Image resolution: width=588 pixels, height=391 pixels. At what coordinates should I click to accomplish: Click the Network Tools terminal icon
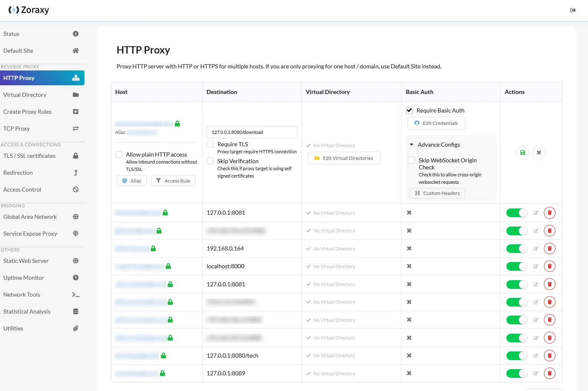click(x=75, y=294)
